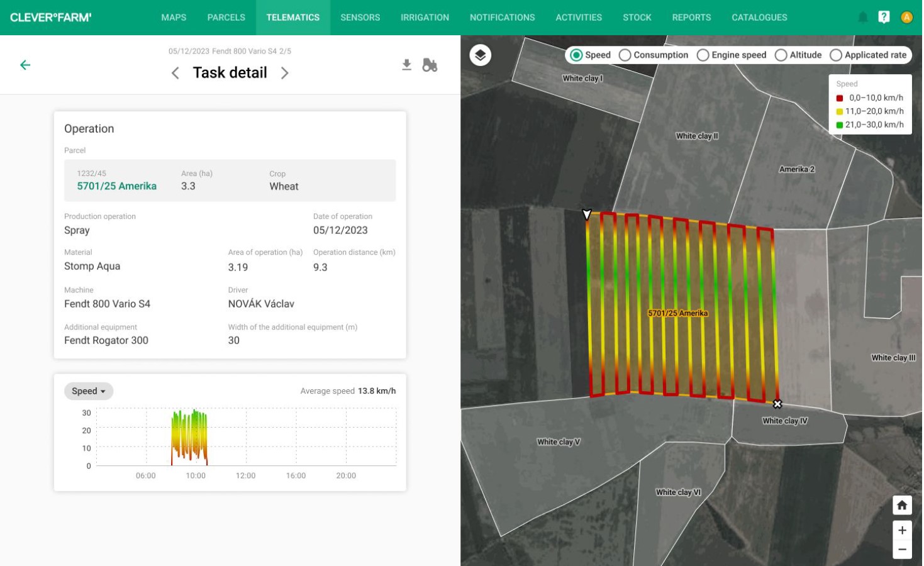Click the White clay VI parcel on map
This screenshot has height=566, width=924.
click(x=679, y=492)
